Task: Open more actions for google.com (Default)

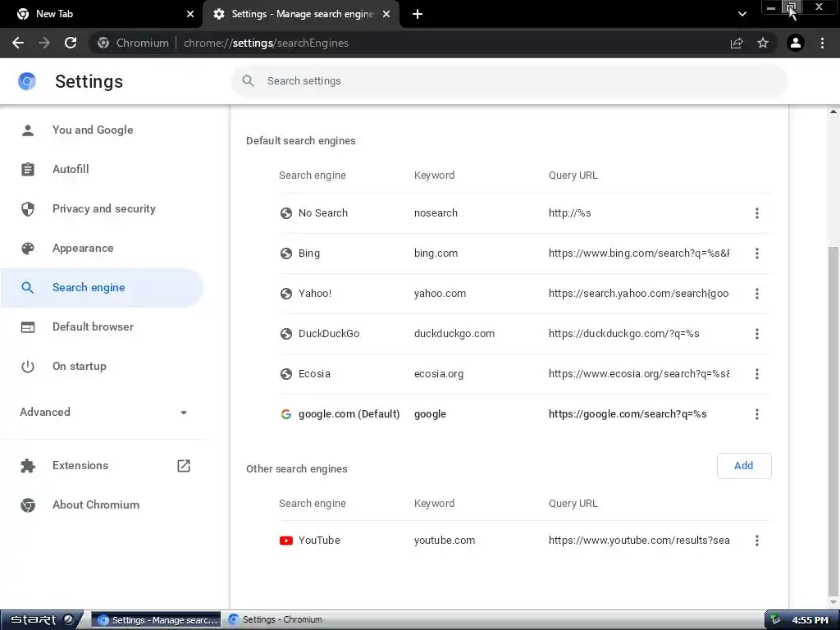Action: (x=756, y=414)
